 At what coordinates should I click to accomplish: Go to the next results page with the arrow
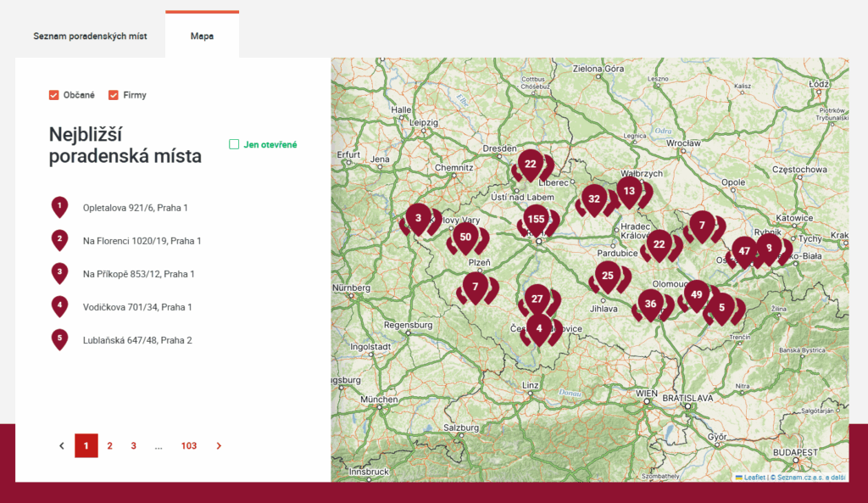coord(219,445)
